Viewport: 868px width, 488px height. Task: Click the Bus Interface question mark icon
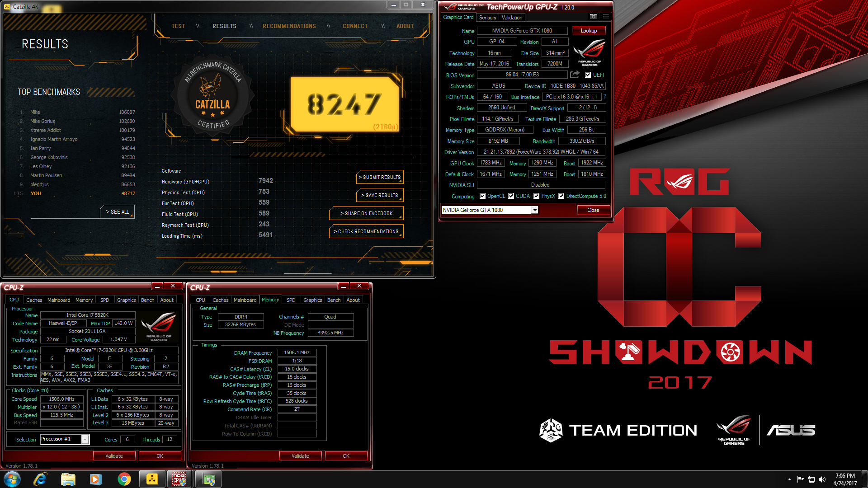[x=604, y=97]
